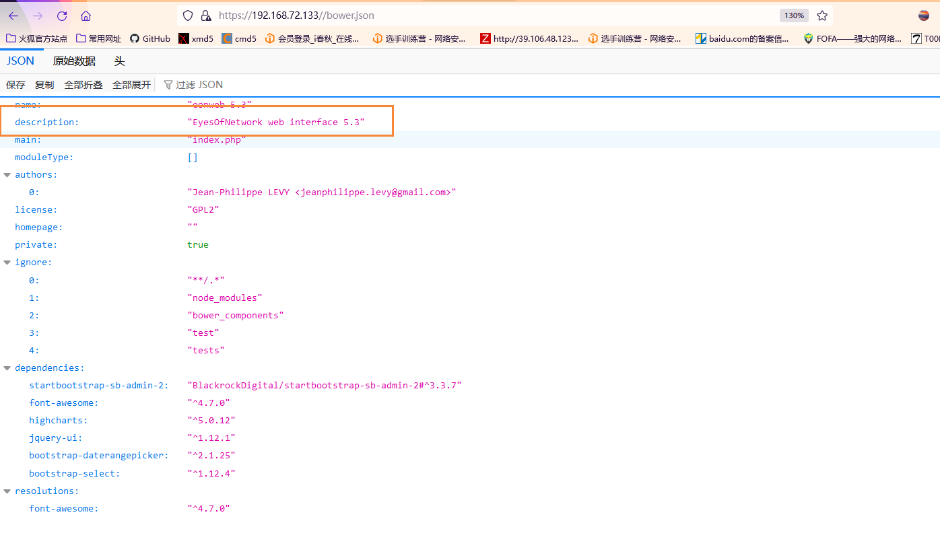Screen dimensions: 940x560
Task: Click the "node_modules" value
Action: (x=225, y=297)
